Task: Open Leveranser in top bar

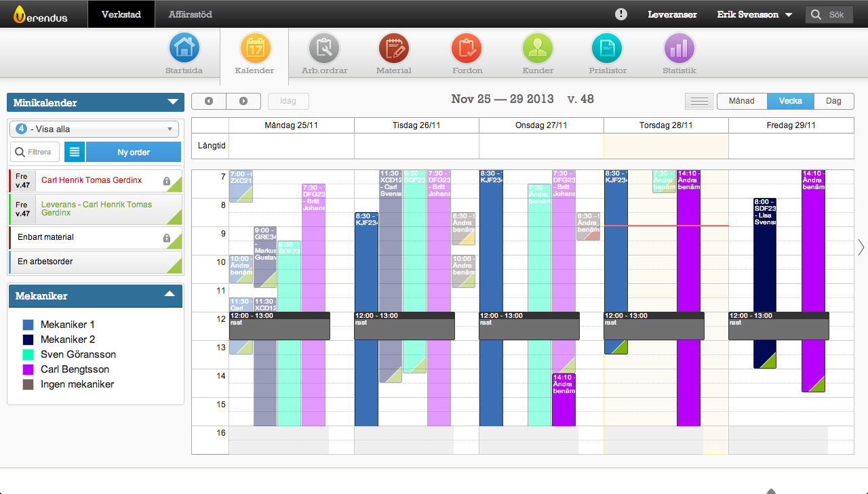Action: 672,14
